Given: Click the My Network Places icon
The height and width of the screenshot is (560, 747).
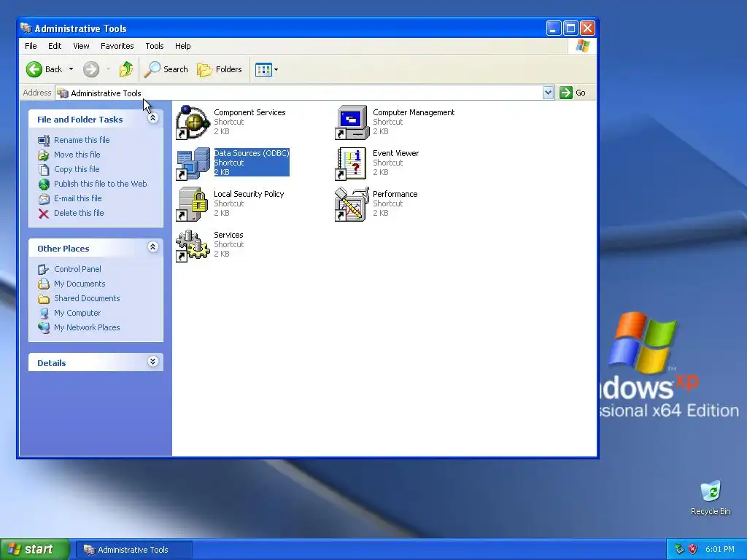Looking at the screenshot, I should click(x=43, y=327).
